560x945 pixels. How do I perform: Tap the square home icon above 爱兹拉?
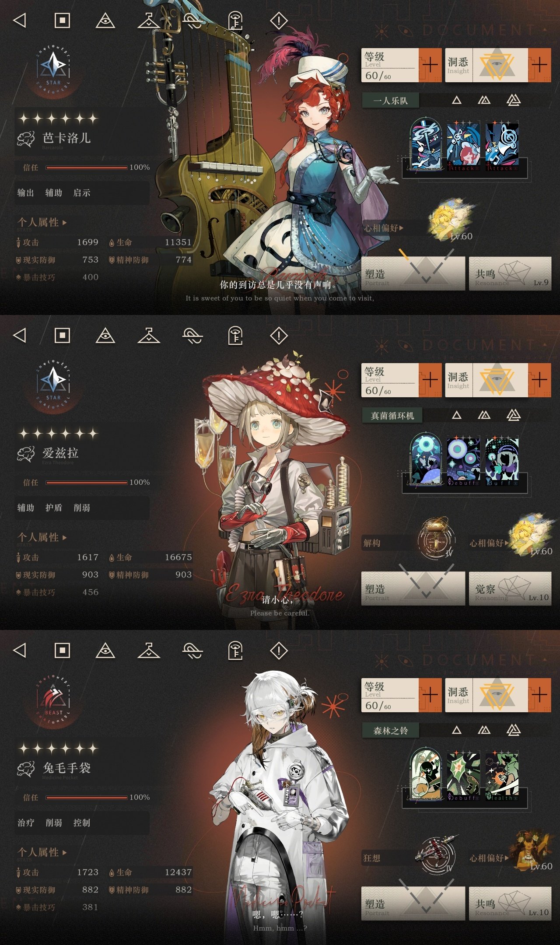tap(62, 336)
